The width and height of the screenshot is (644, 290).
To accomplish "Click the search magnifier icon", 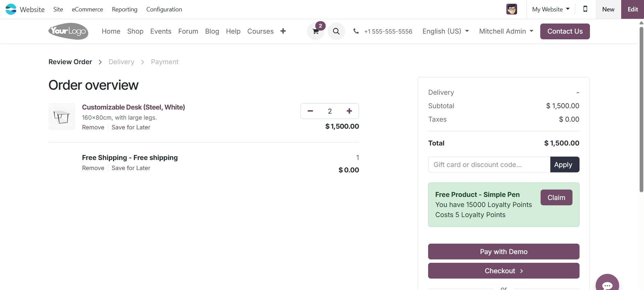I will [x=336, y=31].
